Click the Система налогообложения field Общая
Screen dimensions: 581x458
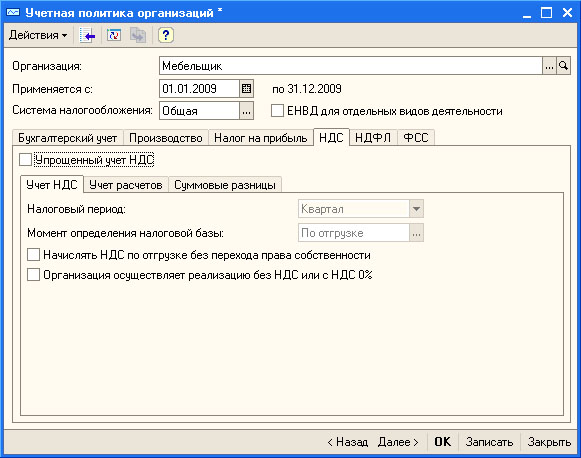pyautogui.click(x=199, y=111)
